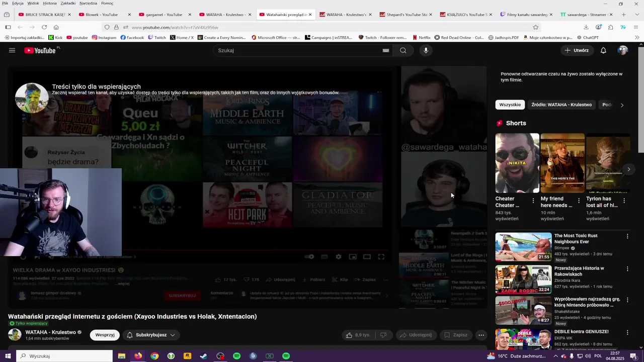The image size is (644, 362).
Task: Open options for Cheater Cheater short
Action: (x=533, y=201)
